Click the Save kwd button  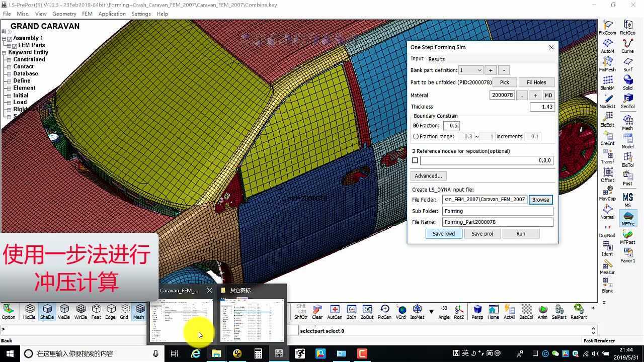(x=443, y=234)
